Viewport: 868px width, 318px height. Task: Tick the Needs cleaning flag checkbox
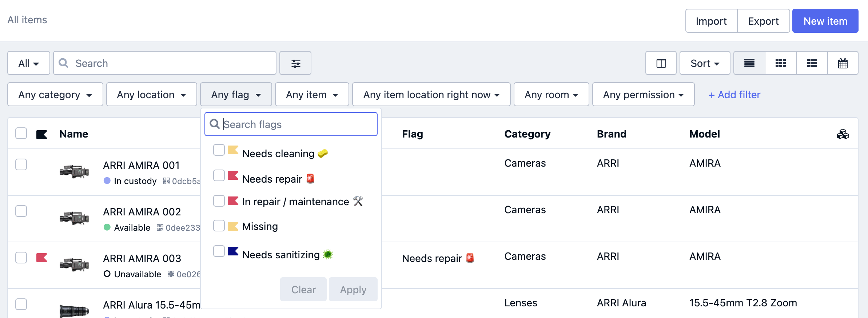219,150
